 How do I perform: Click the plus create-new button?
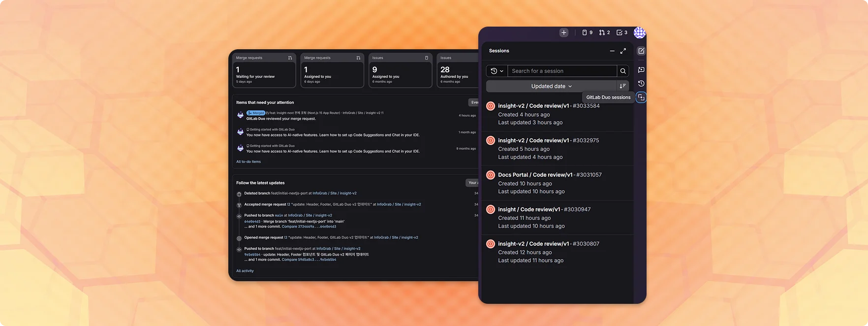(564, 33)
